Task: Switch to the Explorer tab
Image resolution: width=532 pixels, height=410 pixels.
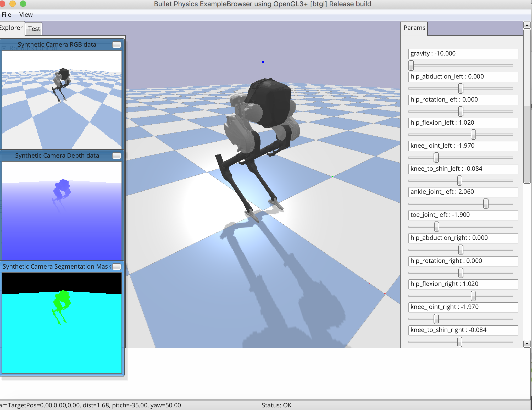Action: click(x=11, y=27)
